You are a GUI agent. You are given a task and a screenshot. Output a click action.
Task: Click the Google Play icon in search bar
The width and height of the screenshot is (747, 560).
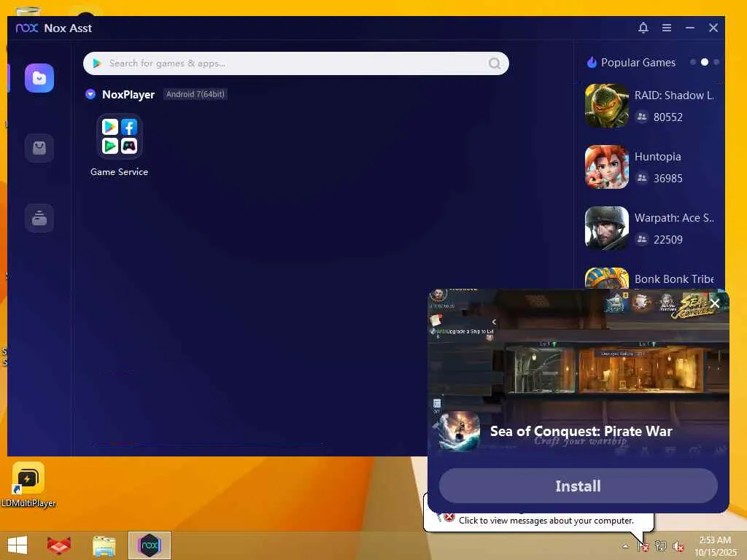tap(97, 63)
